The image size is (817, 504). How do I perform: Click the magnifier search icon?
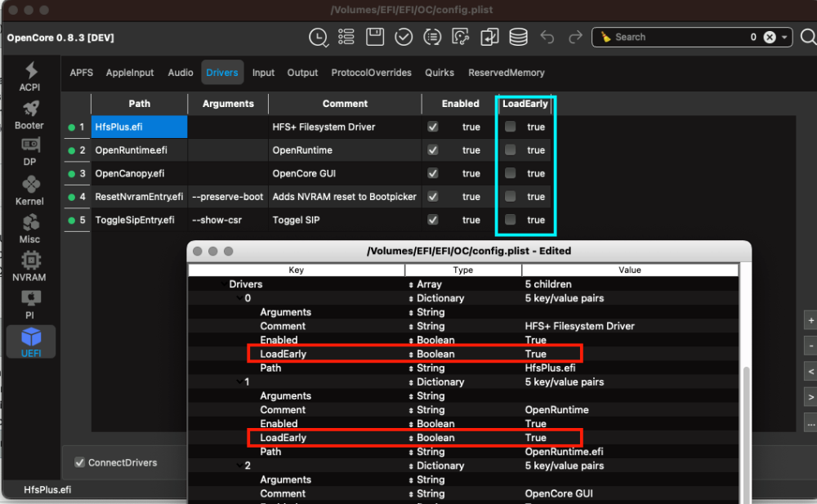pyautogui.click(x=808, y=37)
